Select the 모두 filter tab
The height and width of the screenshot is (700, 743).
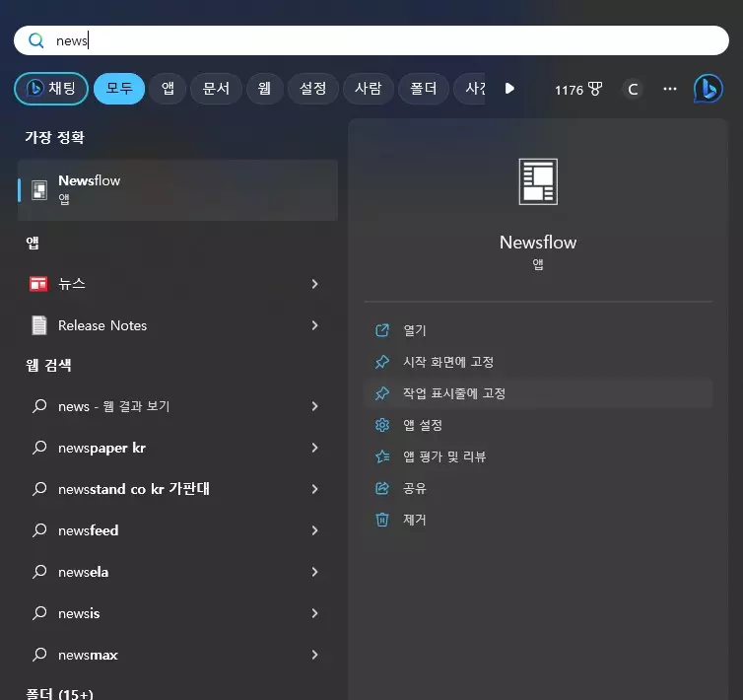coord(119,88)
